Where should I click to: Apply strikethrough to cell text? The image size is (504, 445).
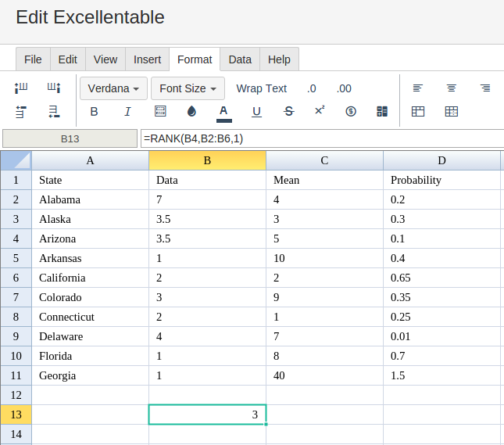point(288,112)
